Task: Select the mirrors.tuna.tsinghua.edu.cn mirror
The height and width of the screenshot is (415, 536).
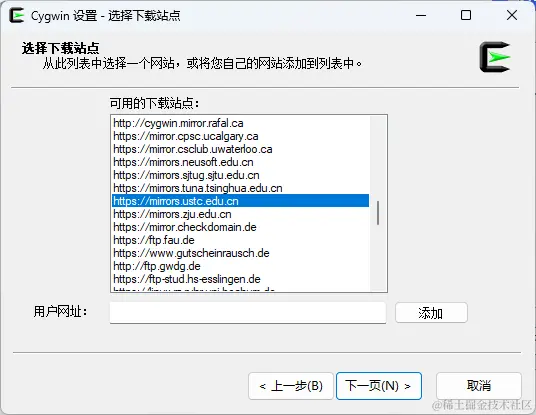Action: click(x=240, y=188)
